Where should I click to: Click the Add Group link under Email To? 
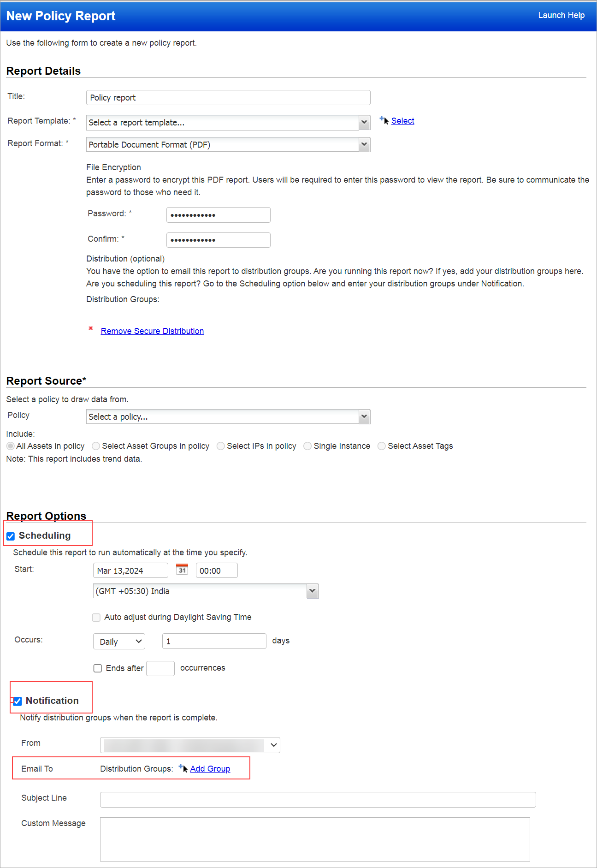pos(210,768)
